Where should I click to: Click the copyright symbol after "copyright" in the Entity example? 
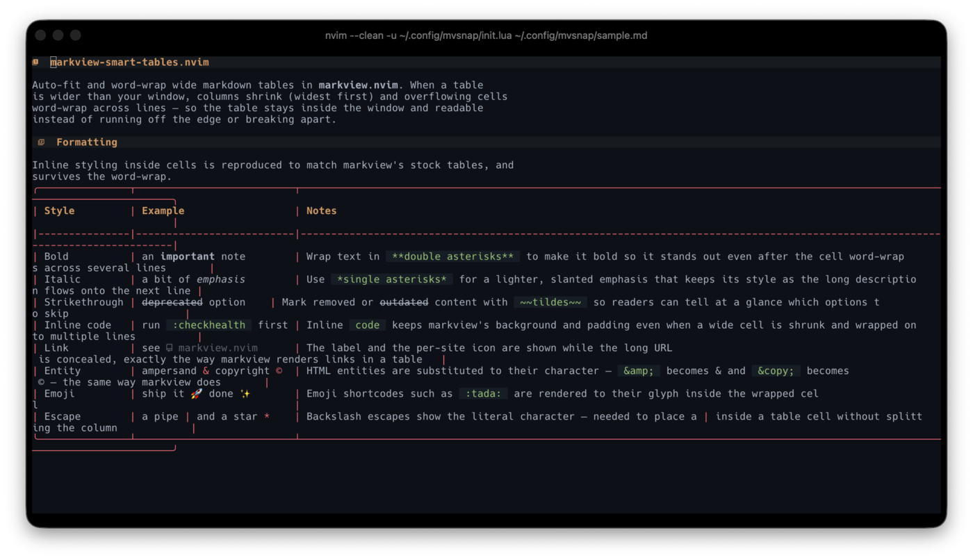coord(279,371)
